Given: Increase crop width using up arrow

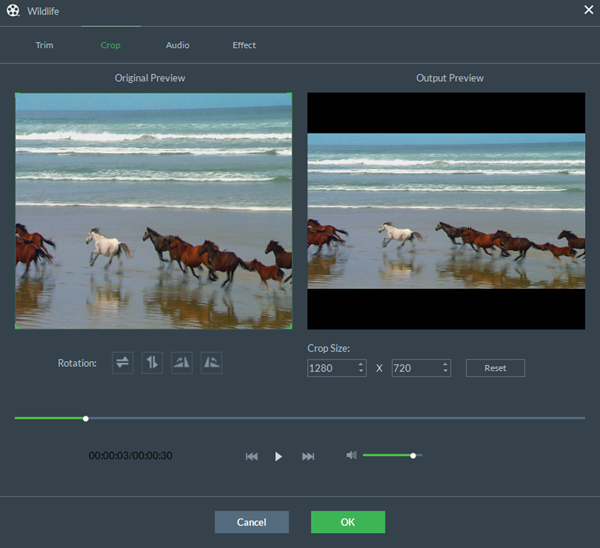Looking at the screenshot, I should [360, 364].
